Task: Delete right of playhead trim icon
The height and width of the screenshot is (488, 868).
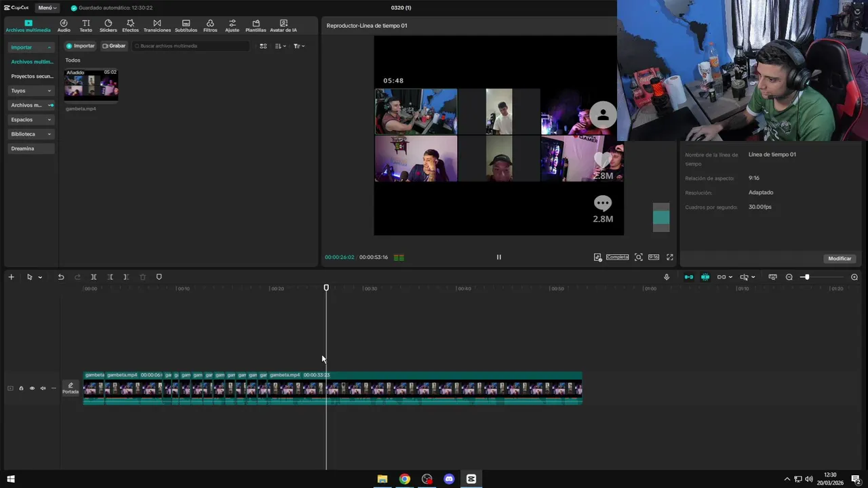Action: 126,277
